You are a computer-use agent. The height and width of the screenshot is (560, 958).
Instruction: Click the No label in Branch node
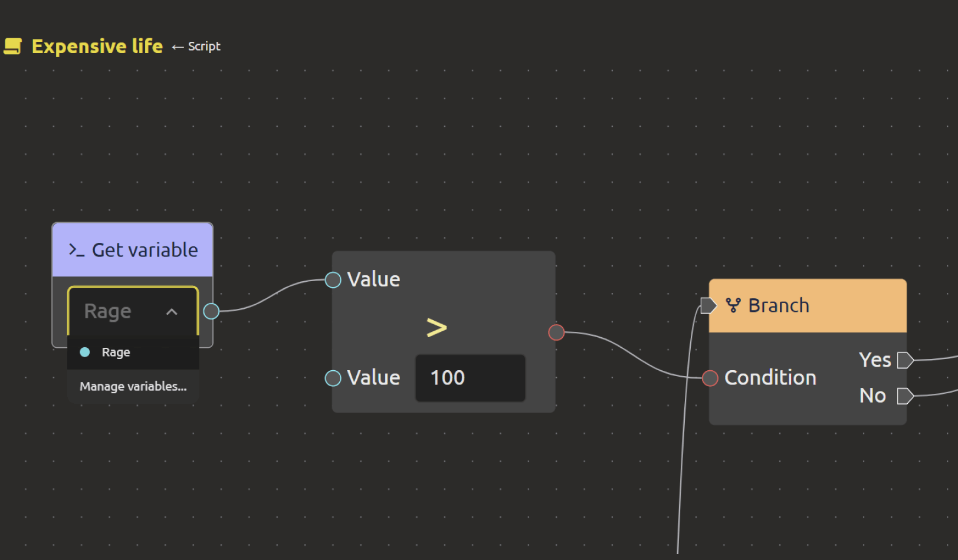tap(872, 396)
